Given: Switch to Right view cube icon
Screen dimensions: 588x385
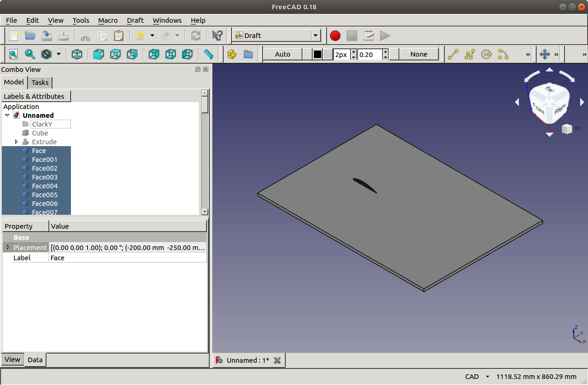Looking at the screenshot, I should coord(132,54).
